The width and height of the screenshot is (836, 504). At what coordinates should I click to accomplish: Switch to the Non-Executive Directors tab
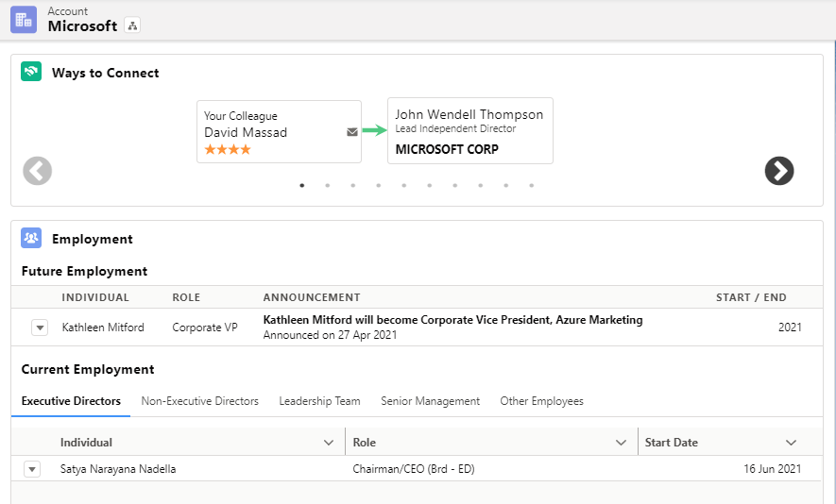pyautogui.click(x=200, y=401)
